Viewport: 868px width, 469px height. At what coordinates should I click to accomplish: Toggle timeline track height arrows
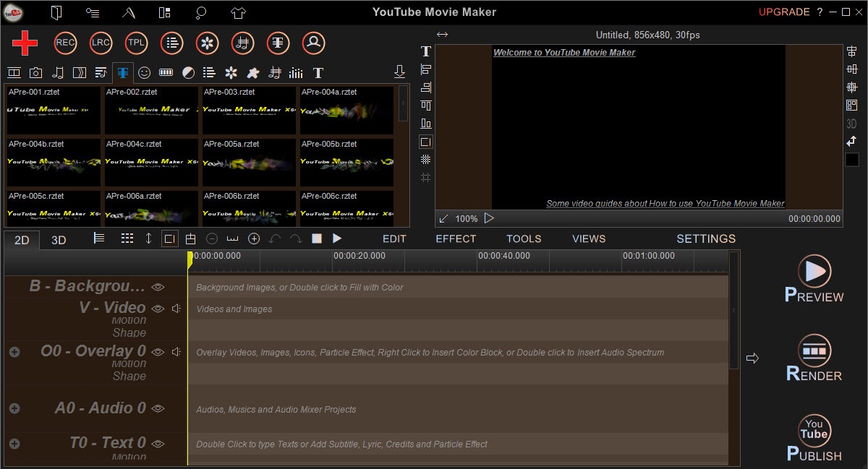point(148,238)
